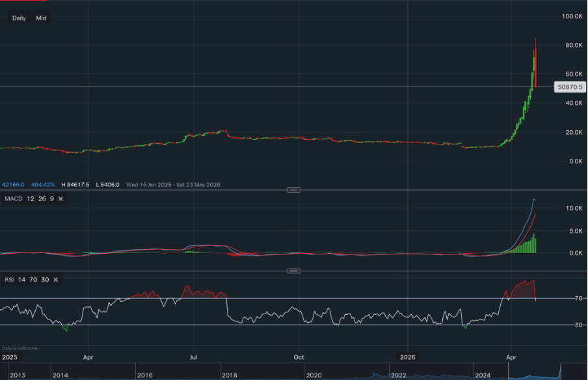Open MACD indicator settings via its label
This screenshot has height=380, width=588.
coord(14,198)
